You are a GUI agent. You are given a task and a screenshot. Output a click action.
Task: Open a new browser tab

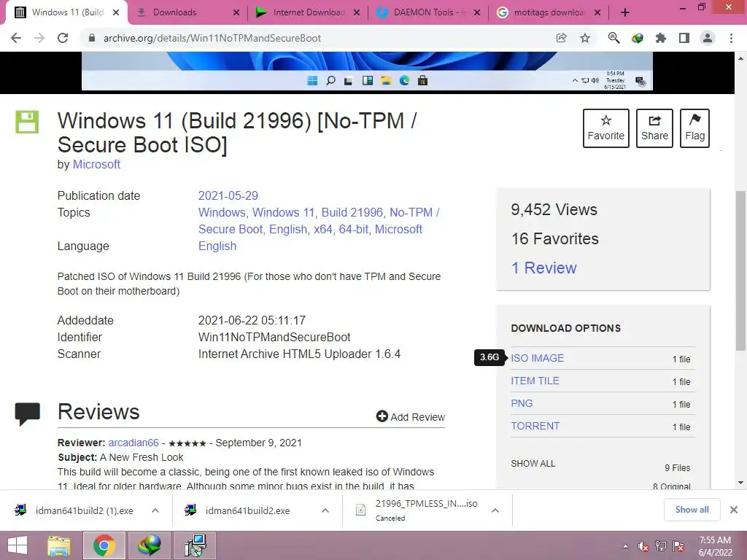(625, 13)
